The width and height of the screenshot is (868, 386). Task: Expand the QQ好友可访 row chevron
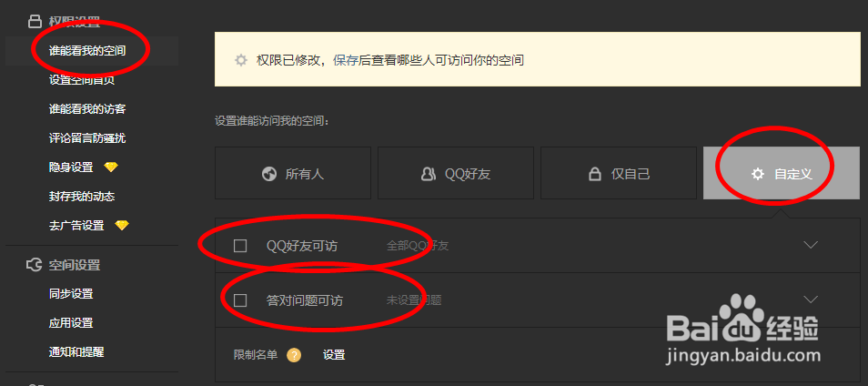point(811,245)
